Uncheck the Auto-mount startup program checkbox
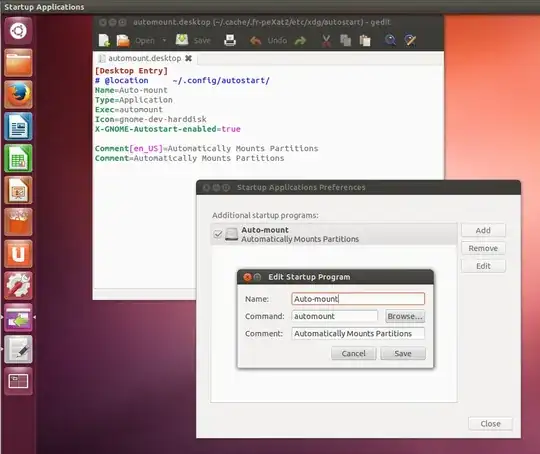Viewport: 540px width, 454px height. click(218, 235)
